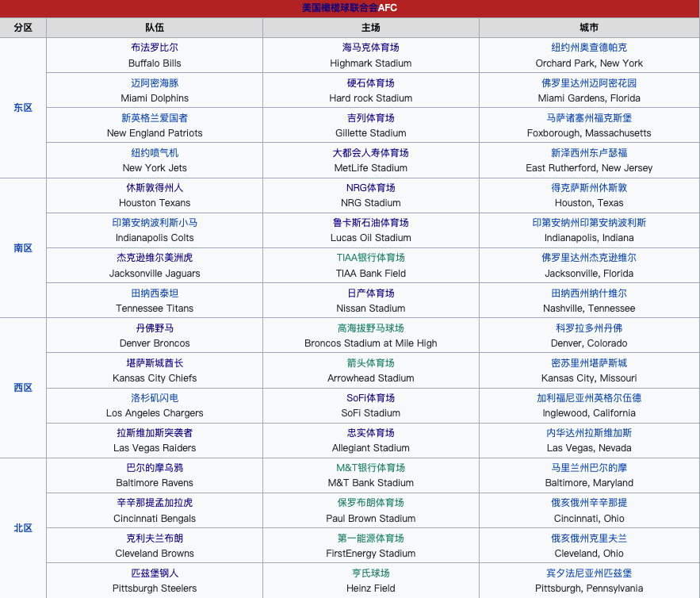
Task: Follow the 佛罗里达州杰克逊维尔 city link
Action: click(x=589, y=258)
